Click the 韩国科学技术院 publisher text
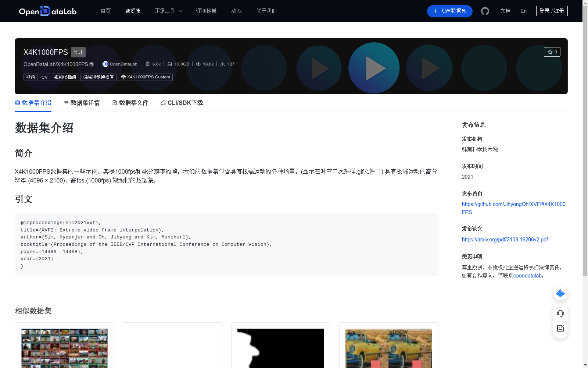The width and height of the screenshot is (588, 368). coord(480,150)
